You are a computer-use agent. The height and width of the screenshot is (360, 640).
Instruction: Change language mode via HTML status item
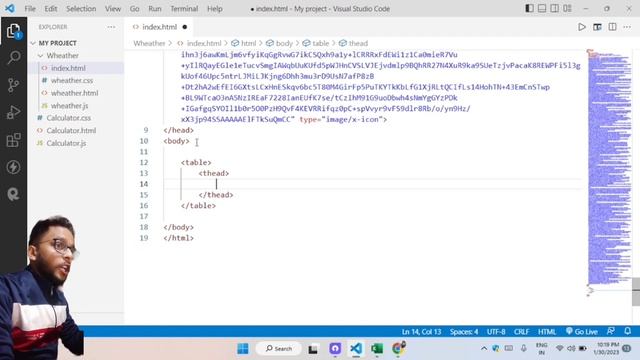tap(547, 332)
